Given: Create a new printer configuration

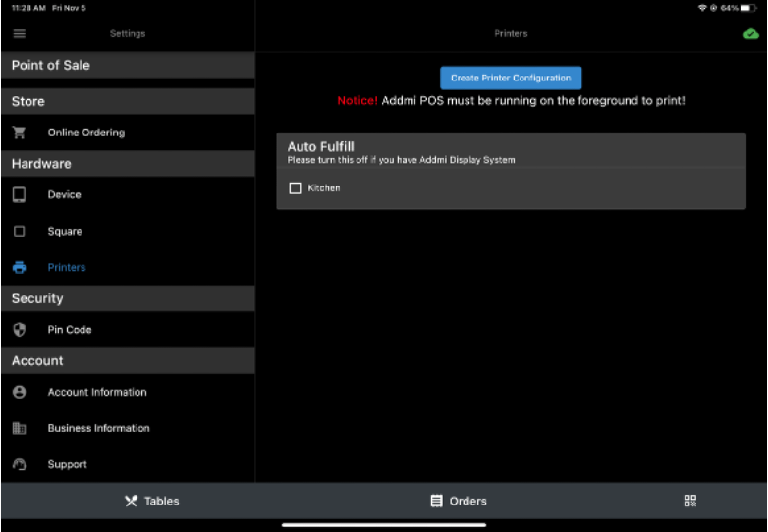Looking at the screenshot, I should coord(511,78).
